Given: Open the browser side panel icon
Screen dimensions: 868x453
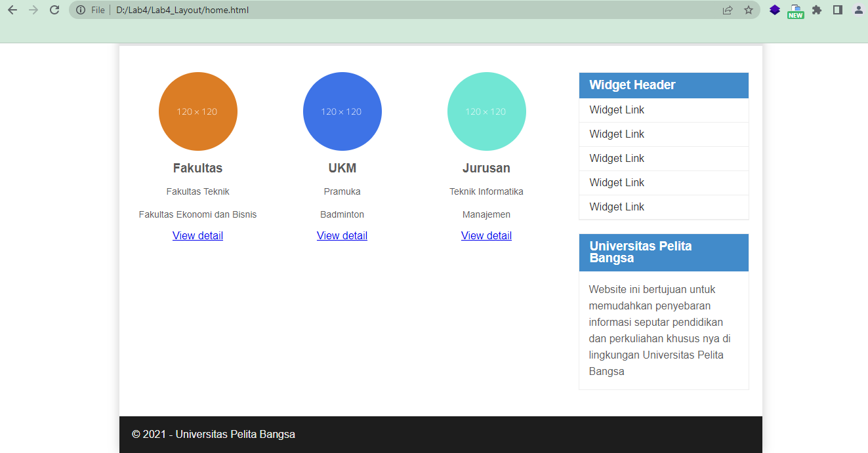Looking at the screenshot, I should (837, 10).
